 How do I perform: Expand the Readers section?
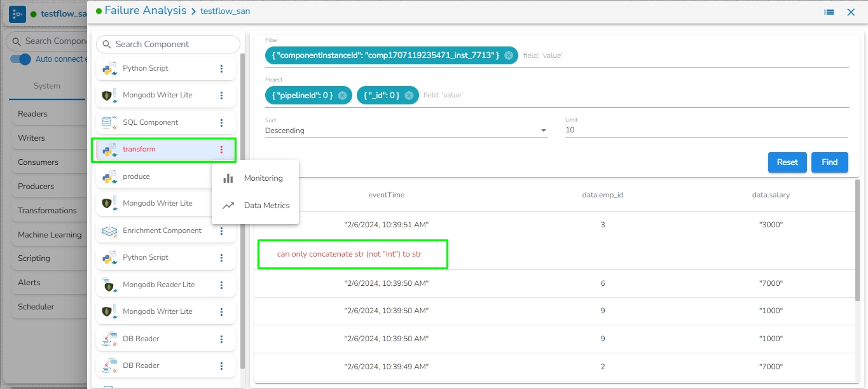(48, 114)
